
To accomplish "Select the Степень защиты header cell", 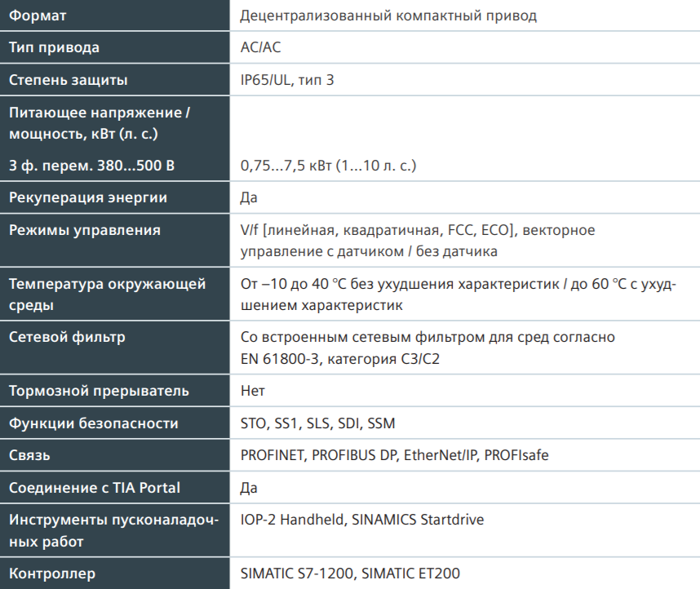I will (x=115, y=79).
